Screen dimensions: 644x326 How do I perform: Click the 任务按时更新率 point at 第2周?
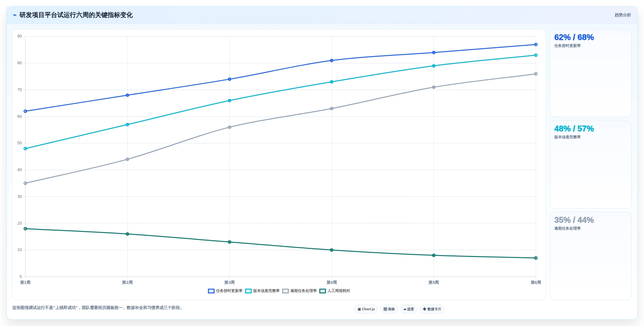(127, 95)
